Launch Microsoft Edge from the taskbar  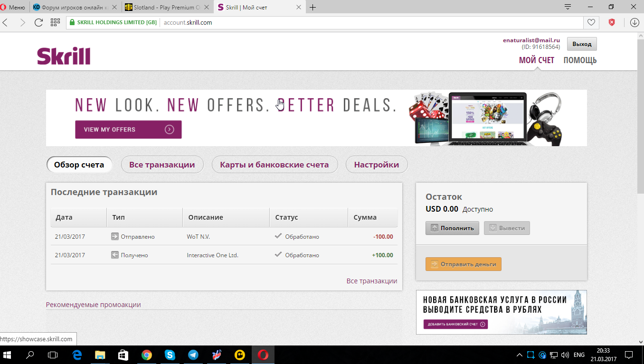[x=76, y=355]
